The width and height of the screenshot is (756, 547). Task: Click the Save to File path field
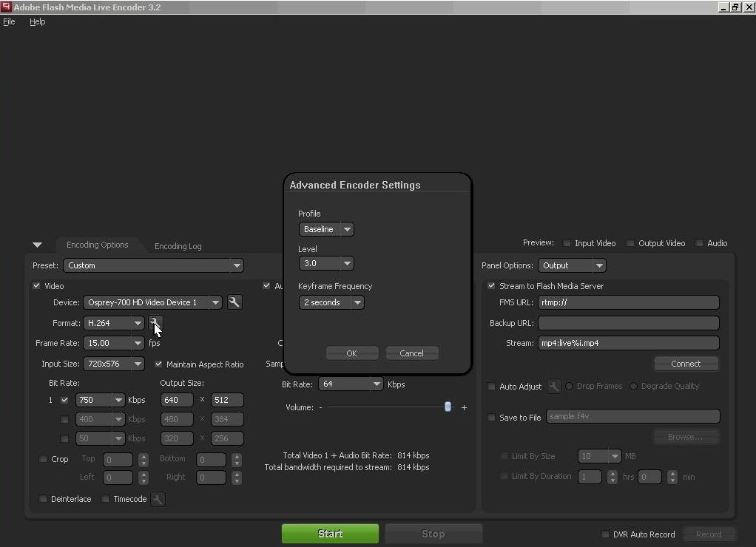(633, 416)
